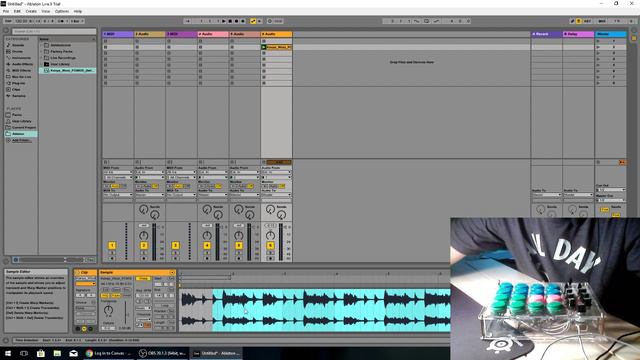Open the Plug-ins category in browser
Image resolution: width=640 pixels, height=360 pixels.
click(x=18, y=83)
